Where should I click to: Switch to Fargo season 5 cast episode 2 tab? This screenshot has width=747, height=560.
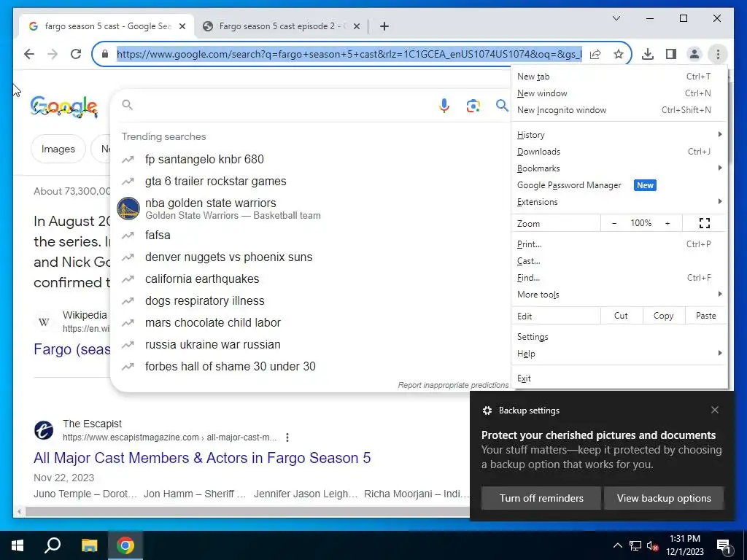coord(282,26)
